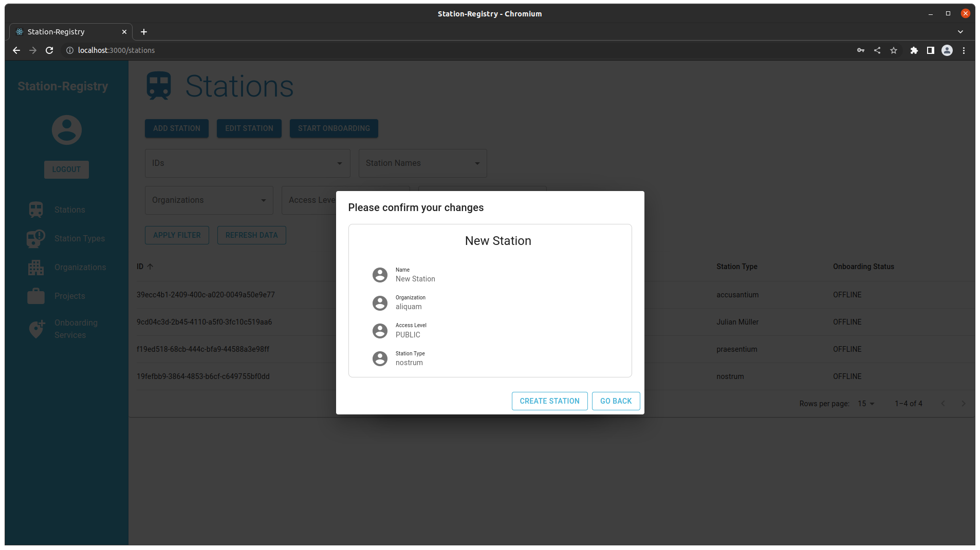Click the share icon in the address bar
The height and width of the screenshot is (550, 980).
[x=877, y=50]
